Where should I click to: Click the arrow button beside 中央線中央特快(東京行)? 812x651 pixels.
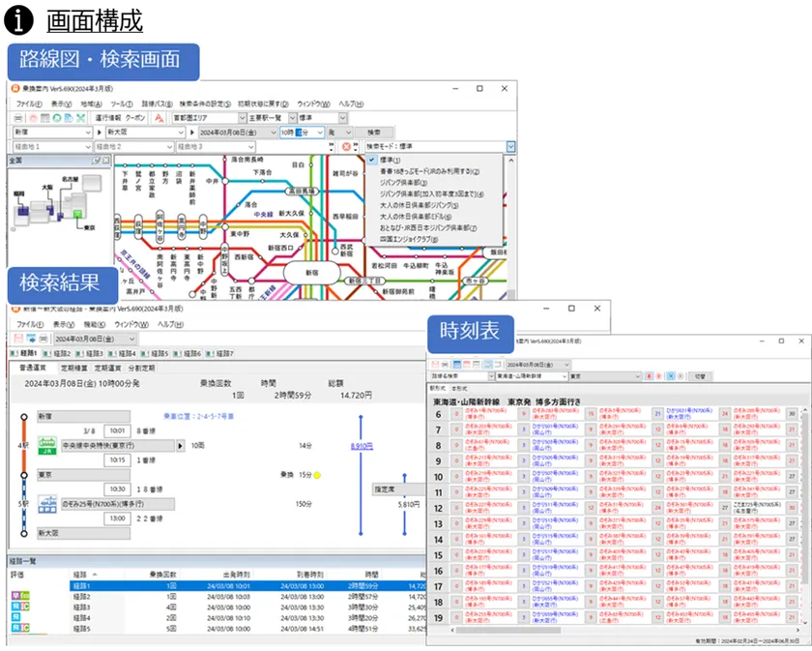[x=180, y=446]
